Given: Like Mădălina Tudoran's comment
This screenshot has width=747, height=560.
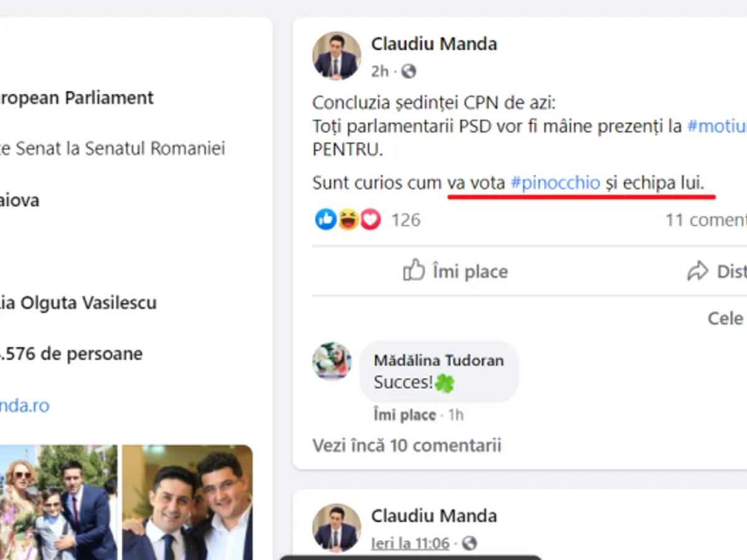Looking at the screenshot, I should coord(405,415).
